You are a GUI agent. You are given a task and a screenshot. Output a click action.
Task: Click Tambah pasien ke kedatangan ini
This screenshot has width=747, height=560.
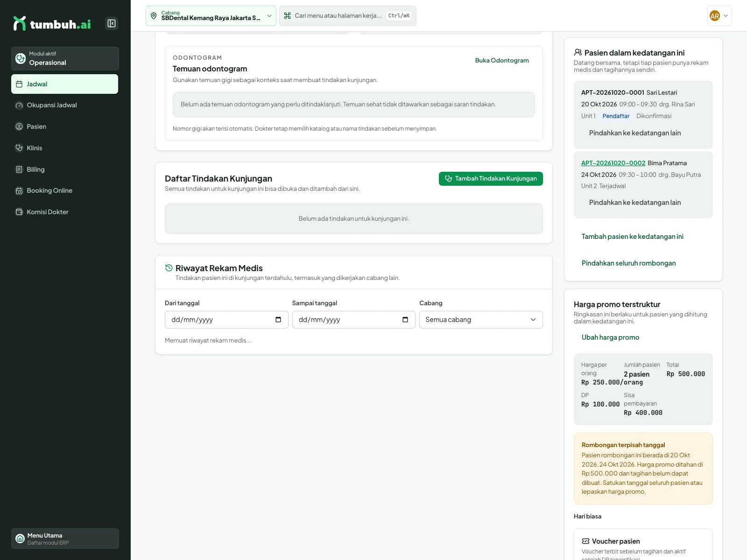[632, 237]
